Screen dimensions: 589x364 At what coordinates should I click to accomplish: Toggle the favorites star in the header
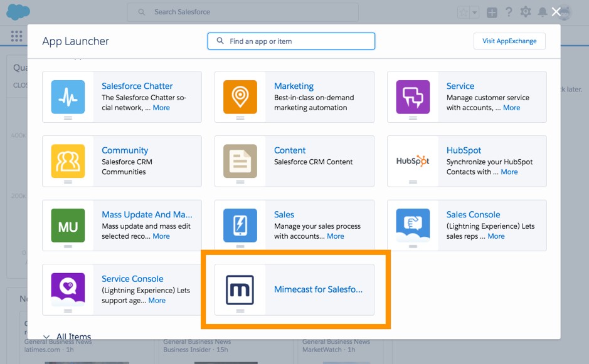click(462, 11)
